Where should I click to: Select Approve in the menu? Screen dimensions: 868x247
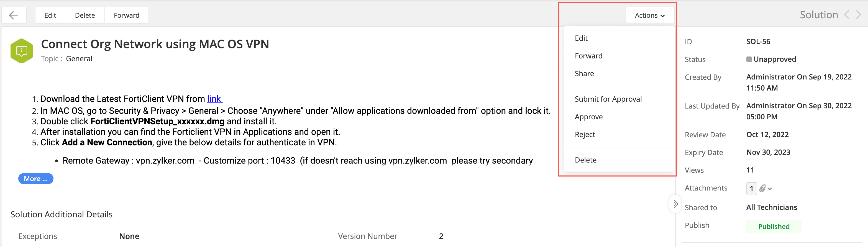coord(588,117)
